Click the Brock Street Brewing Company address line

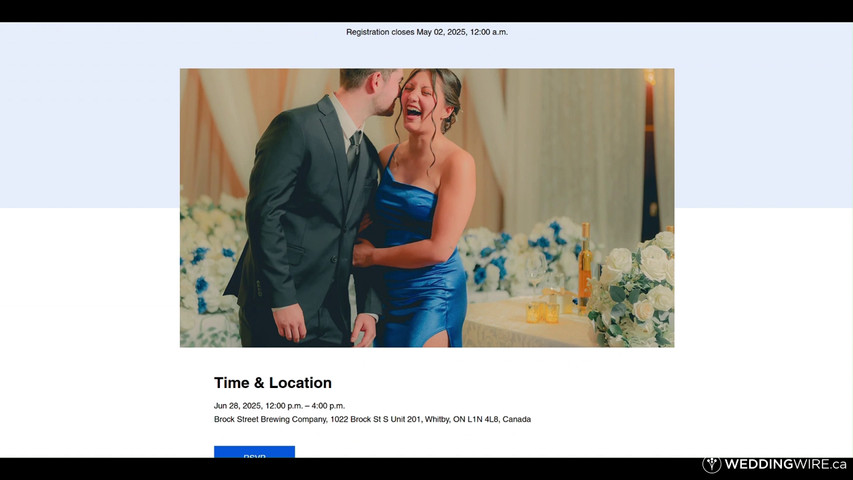click(372, 419)
